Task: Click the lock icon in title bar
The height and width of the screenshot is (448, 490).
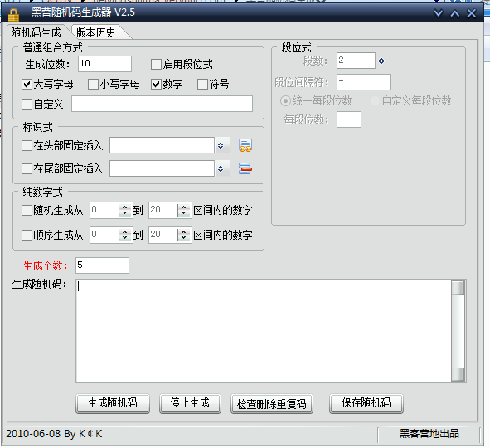Action: (x=13, y=15)
